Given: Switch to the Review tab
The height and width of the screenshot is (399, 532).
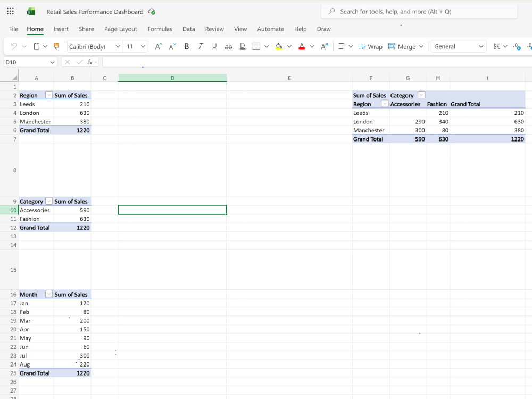Looking at the screenshot, I should [214, 29].
